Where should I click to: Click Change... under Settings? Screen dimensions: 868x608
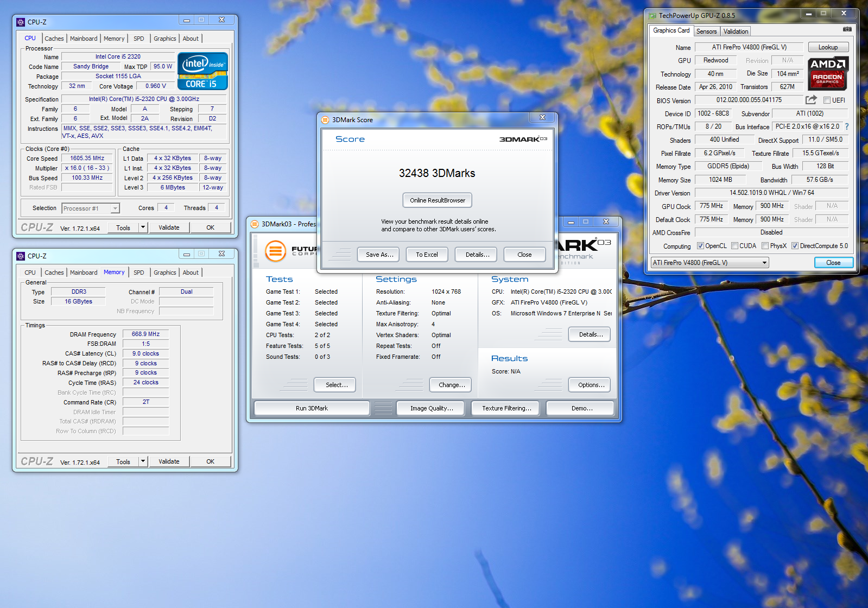(x=451, y=385)
